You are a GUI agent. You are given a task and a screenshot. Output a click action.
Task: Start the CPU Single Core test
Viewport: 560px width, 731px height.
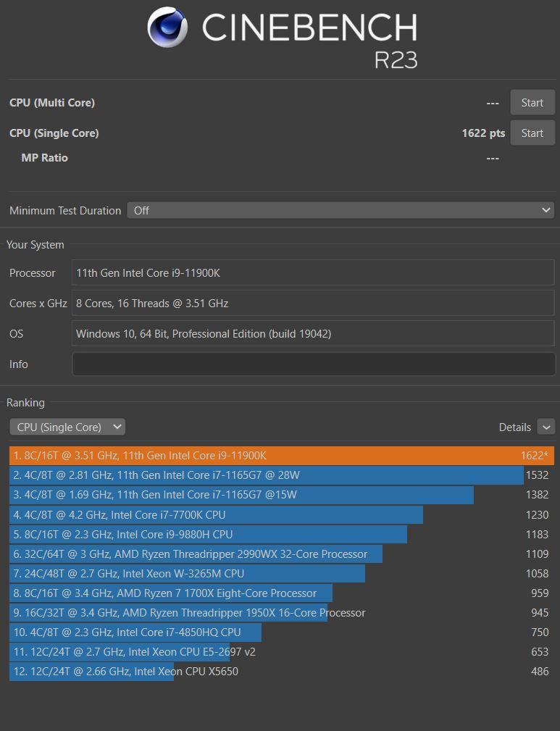(532, 133)
